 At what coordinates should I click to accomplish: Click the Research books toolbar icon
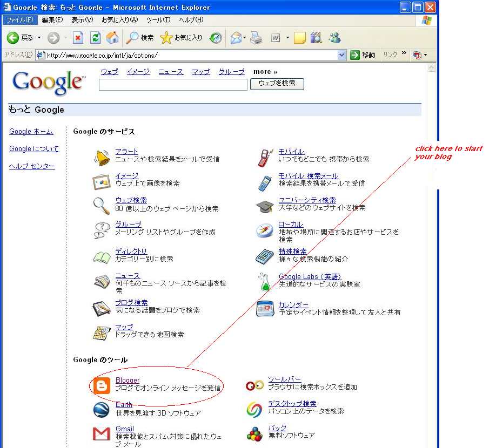[316, 38]
